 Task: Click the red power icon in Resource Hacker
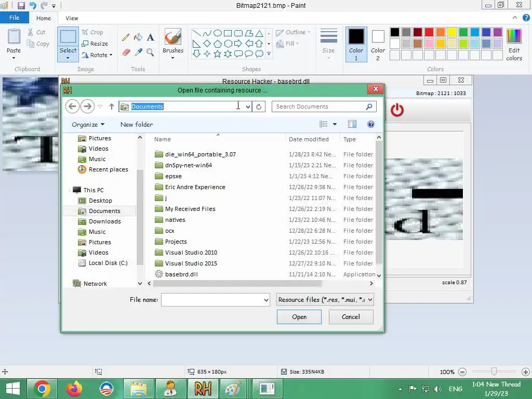[x=397, y=110]
